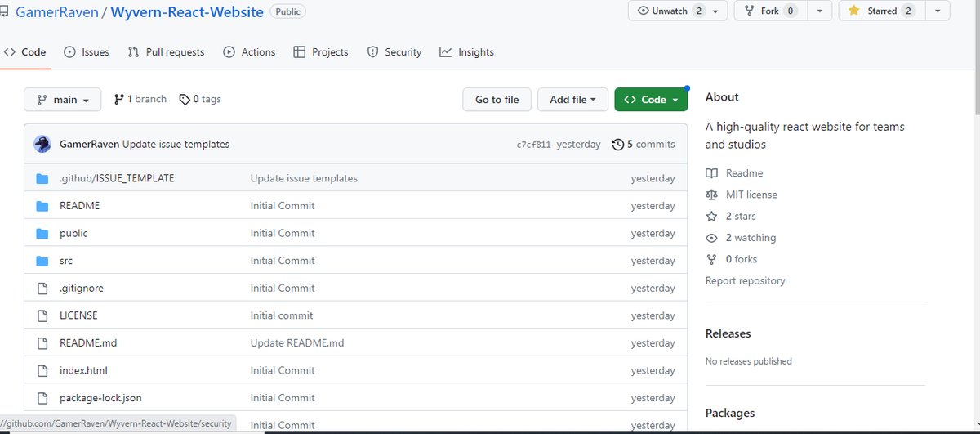This screenshot has height=434, width=980.
Task: Expand the Starred lists dropdown arrow
Action: [x=938, y=11]
